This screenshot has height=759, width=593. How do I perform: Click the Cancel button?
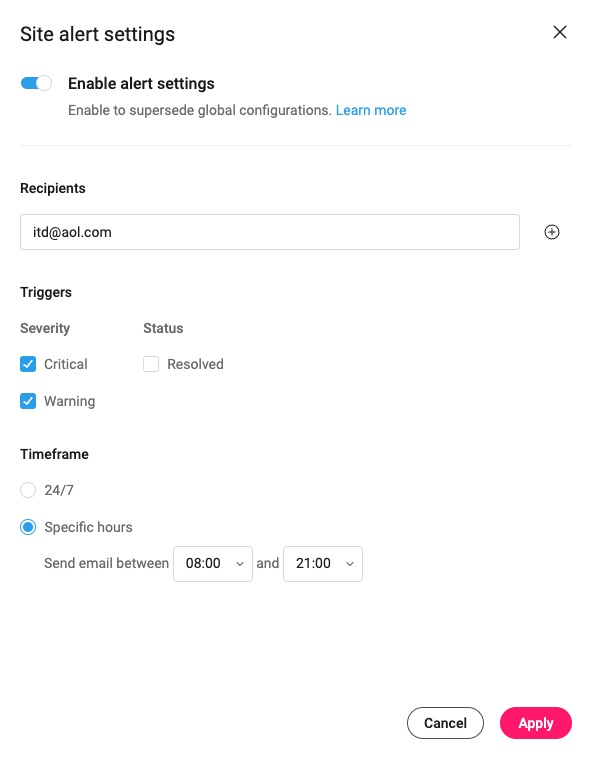pyautogui.click(x=445, y=723)
